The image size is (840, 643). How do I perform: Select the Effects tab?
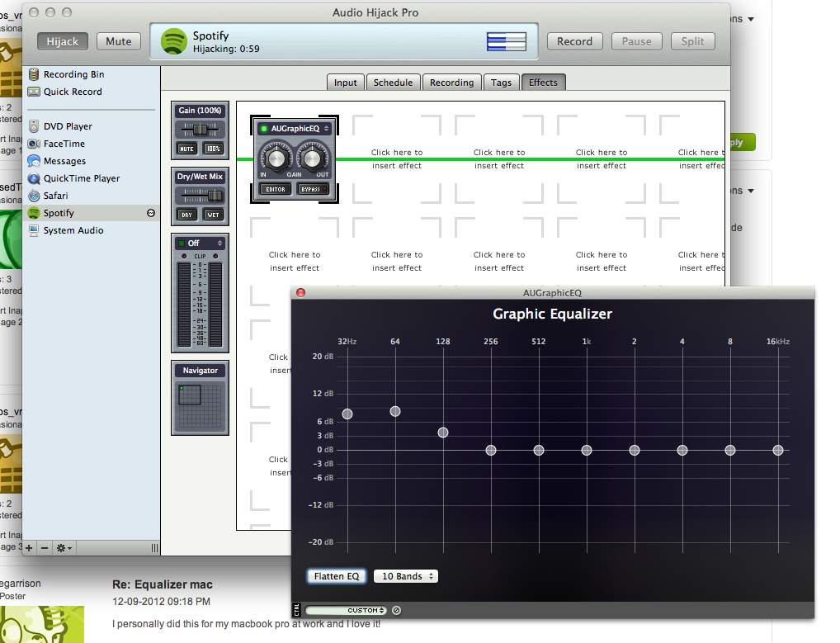click(x=543, y=83)
